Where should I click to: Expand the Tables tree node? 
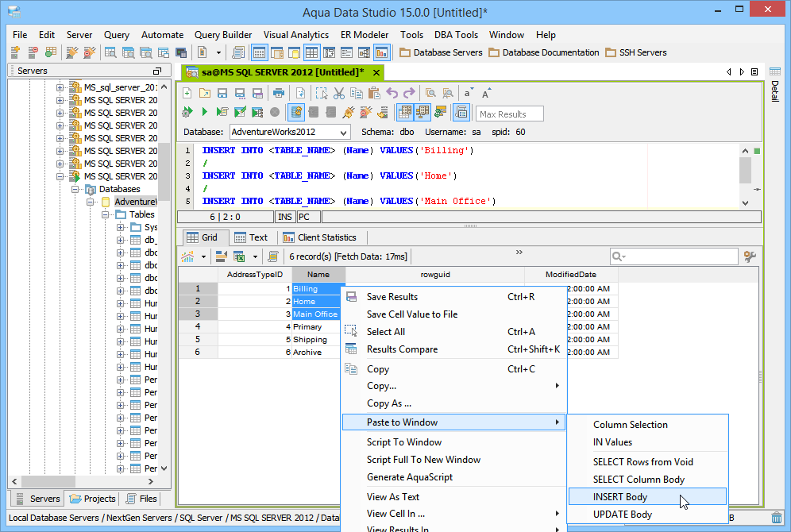pyautogui.click(x=106, y=214)
